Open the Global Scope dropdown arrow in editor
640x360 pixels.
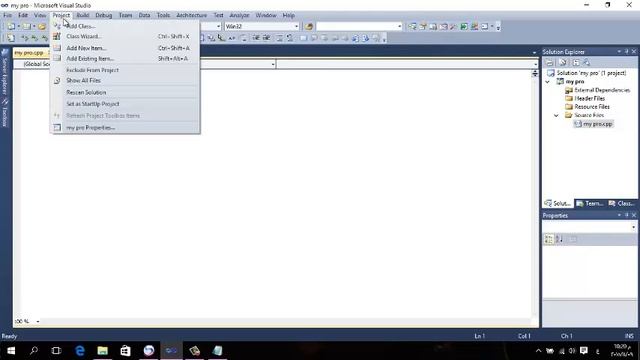[x=273, y=64]
